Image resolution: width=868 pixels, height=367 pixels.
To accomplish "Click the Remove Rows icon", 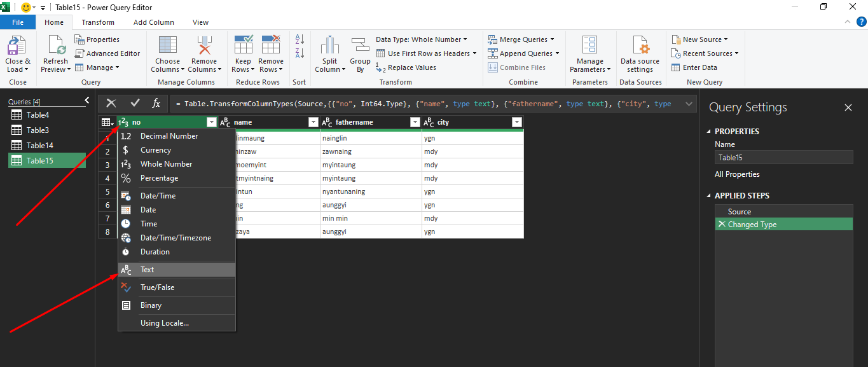I will [271, 45].
